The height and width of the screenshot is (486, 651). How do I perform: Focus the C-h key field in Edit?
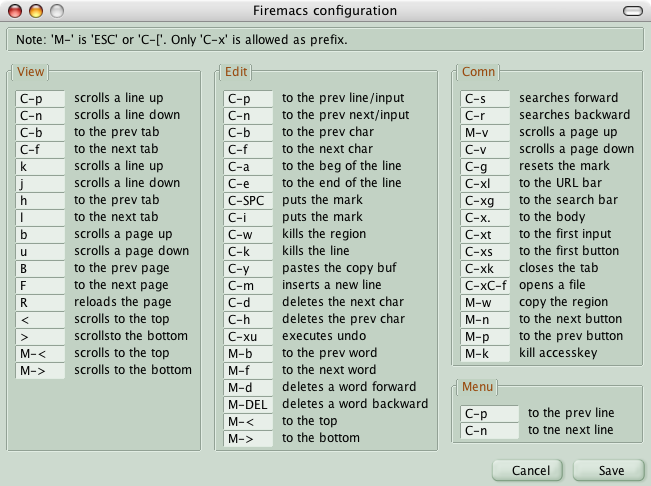(248, 320)
